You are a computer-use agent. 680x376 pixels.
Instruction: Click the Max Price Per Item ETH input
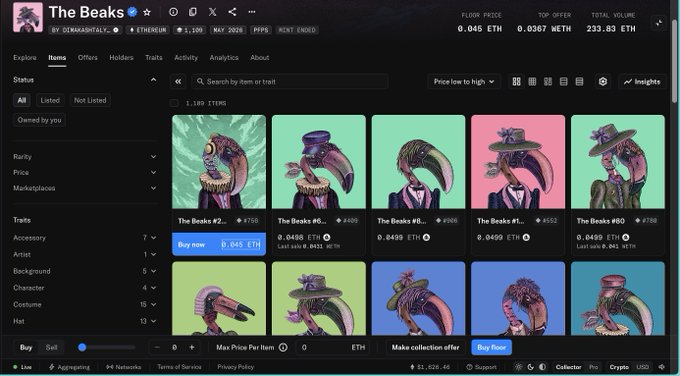pyautogui.click(x=333, y=347)
